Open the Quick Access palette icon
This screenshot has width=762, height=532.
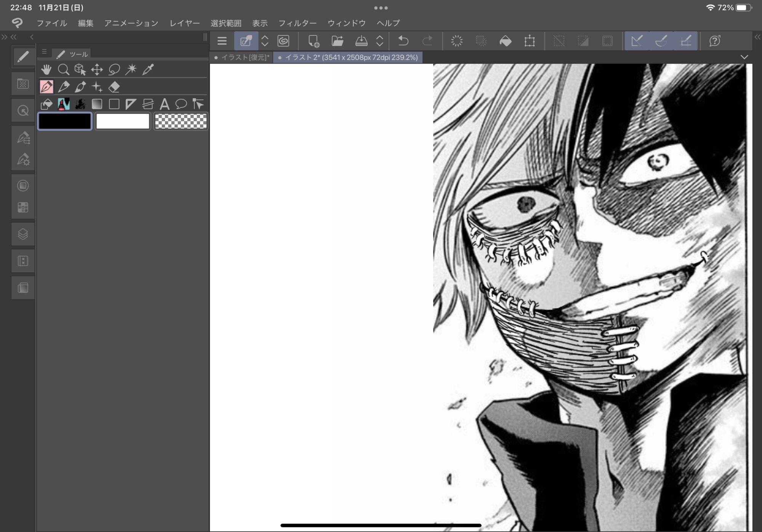pos(23,111)
